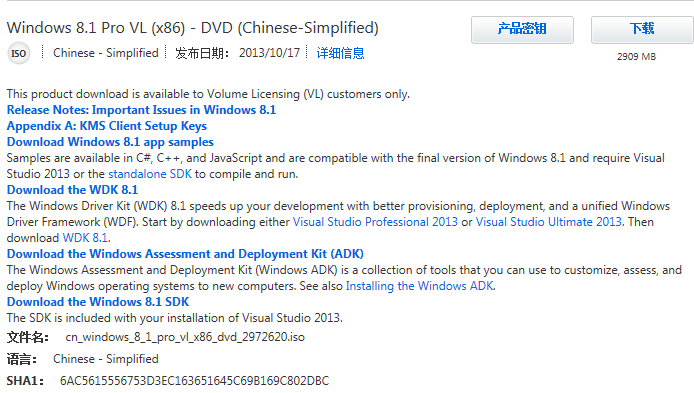Open Download Windows 8.1 app samples link
The height and width of the screenshot is (393, 694).
[x=110, y=142]
